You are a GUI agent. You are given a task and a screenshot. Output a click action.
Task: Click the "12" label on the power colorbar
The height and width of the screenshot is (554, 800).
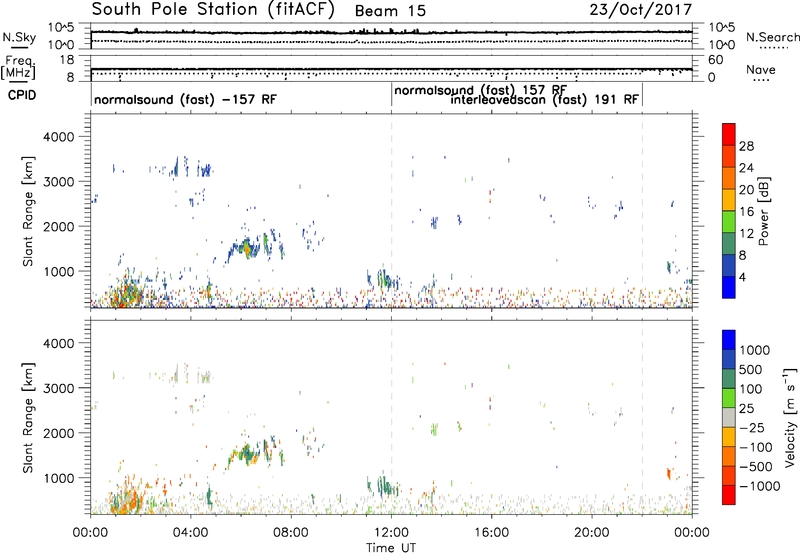click(x=746, y=234)
